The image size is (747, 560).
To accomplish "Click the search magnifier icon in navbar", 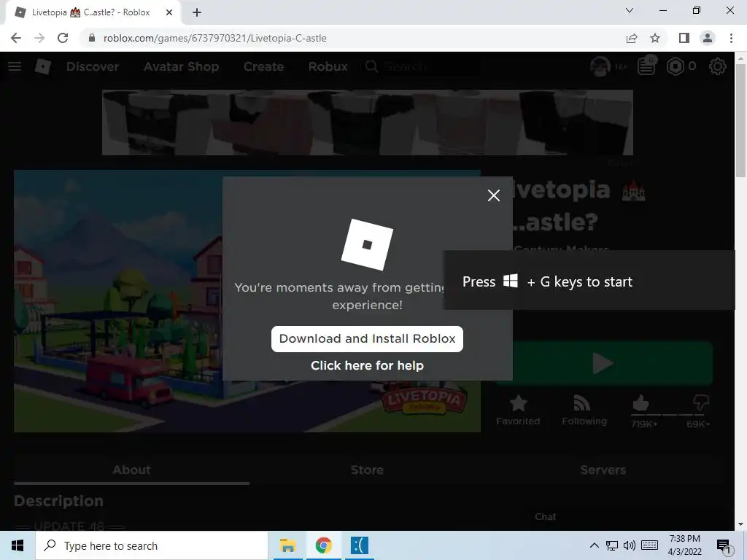I will (371, 66).
